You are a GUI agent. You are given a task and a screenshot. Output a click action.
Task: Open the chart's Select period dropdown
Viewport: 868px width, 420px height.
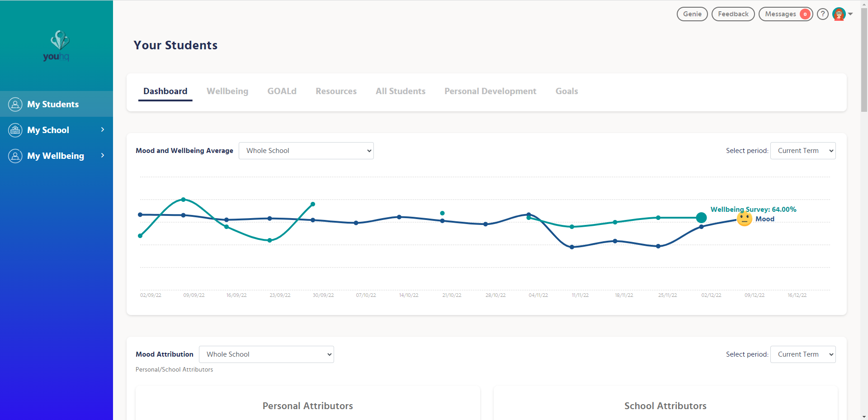(803, 151)
